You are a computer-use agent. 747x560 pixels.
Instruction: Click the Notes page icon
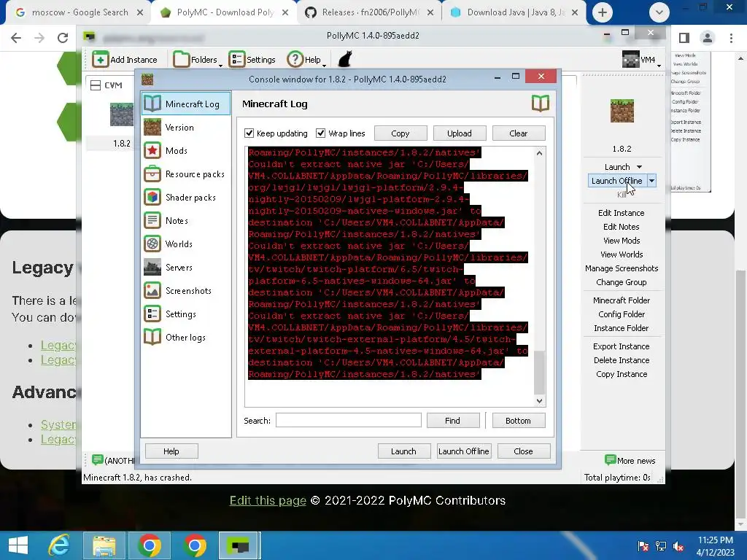[x=152, y=220]
